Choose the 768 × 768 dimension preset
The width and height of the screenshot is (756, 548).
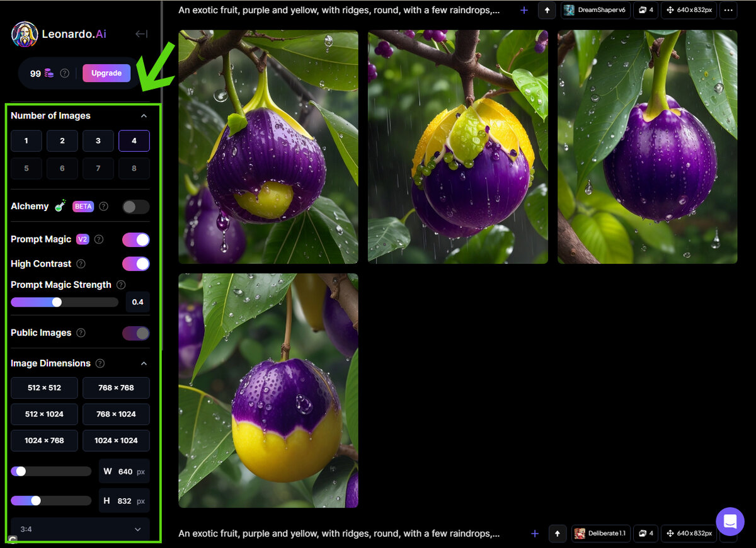click(x=116, y=388)
